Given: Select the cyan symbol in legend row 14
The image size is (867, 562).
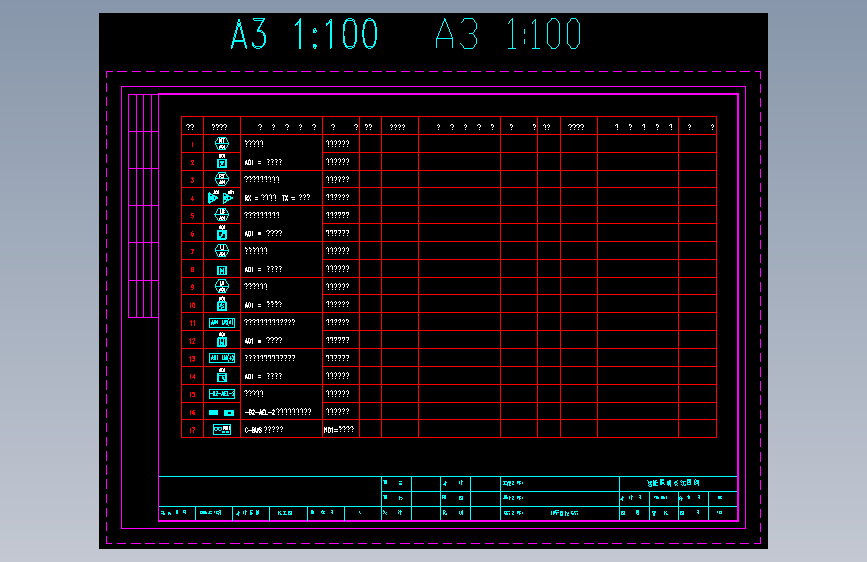Looking at the screenshot, I should point(222,375).
